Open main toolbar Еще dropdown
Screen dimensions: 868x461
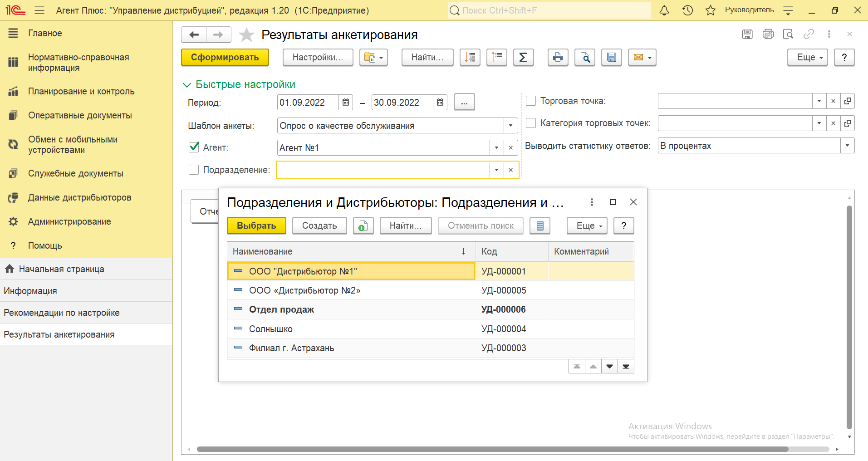tap(808, 58)
